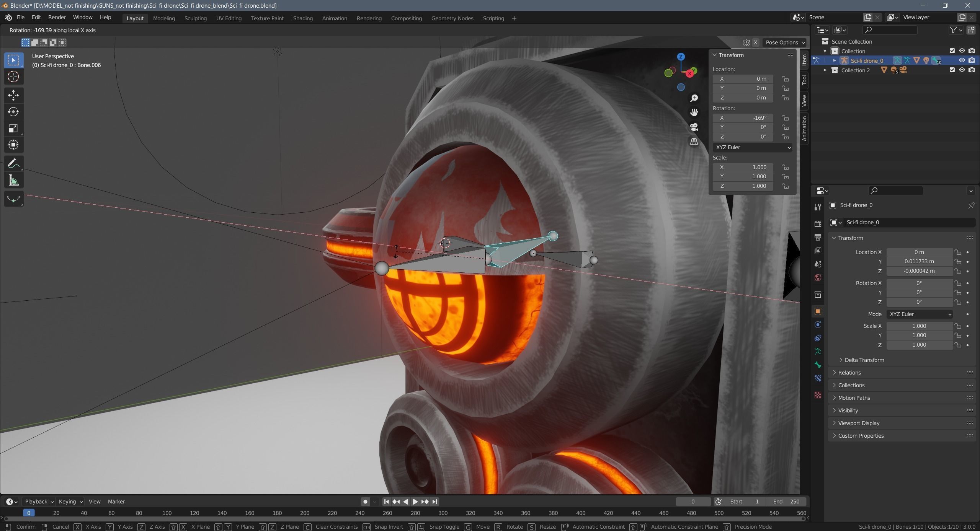
Task: Open the Render menu
Action: pyautogui.click(x=57, y=18)
